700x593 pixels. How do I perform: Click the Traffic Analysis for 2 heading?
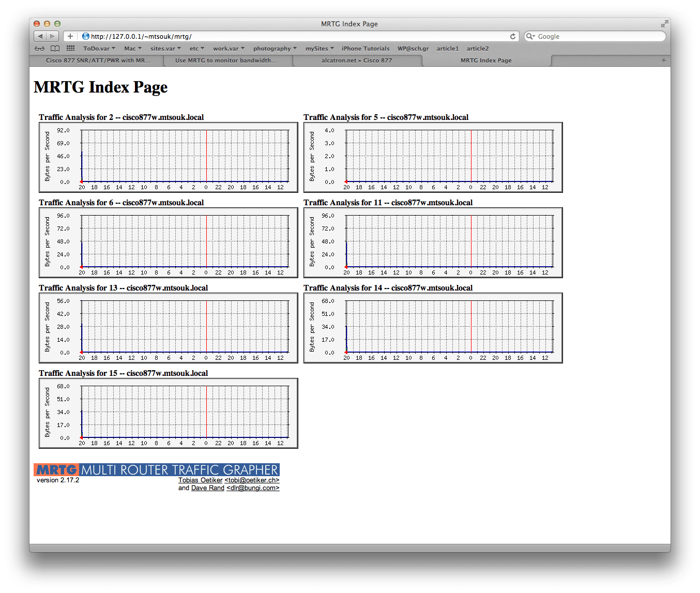coord(121,117)
